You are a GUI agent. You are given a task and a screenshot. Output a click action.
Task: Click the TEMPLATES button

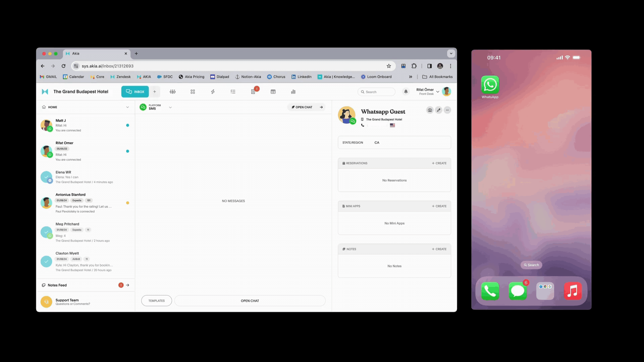tap(156, 301)
